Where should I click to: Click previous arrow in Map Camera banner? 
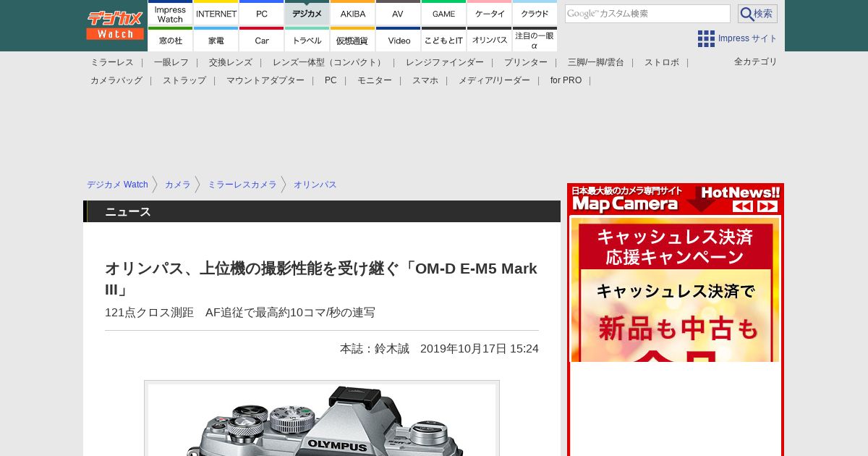[x=743, y=206]
